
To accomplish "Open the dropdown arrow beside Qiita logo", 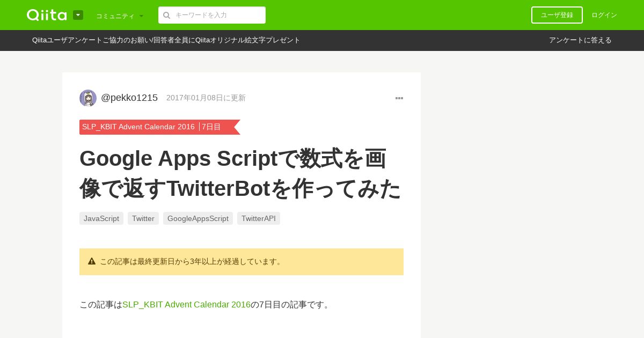I will (x=78, y=15).
